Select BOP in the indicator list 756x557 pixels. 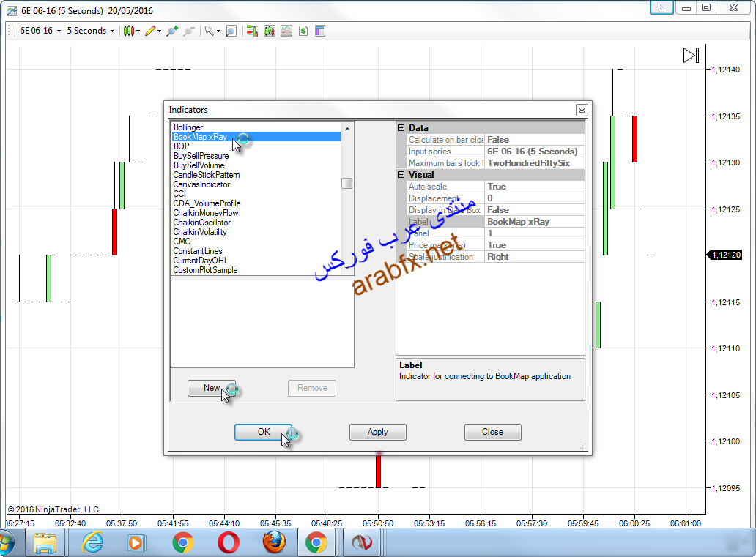pos(256,146)
